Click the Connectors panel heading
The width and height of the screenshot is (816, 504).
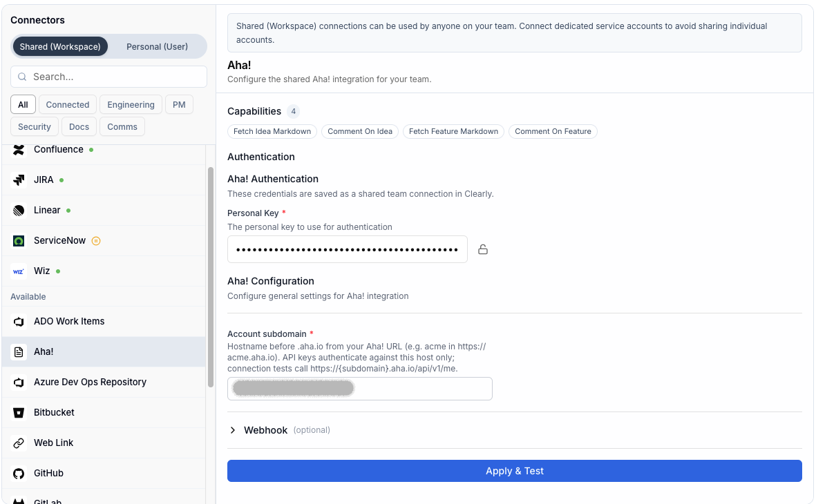pos(37,20)
